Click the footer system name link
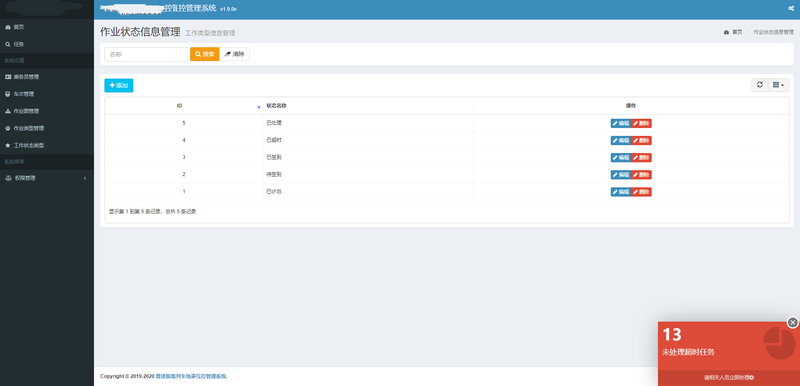This screenshot has height=386, width=800. pyautogui.click(x=191, y=376)
